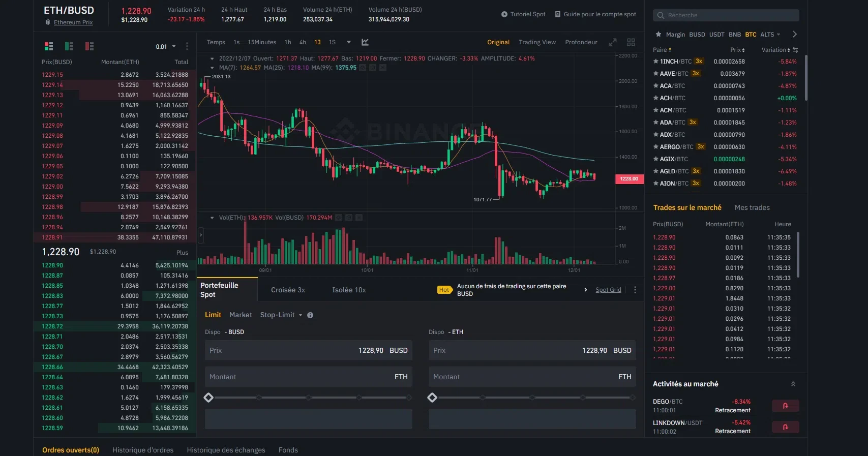Click Plus to view more order book
The width and height of the screenshot is (868, 456).
[182, 253]
